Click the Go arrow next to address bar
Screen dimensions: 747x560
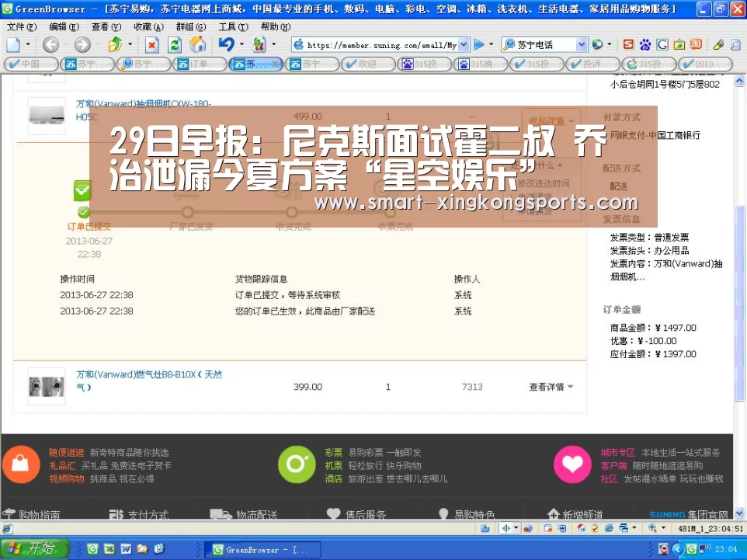coord(479,45)
